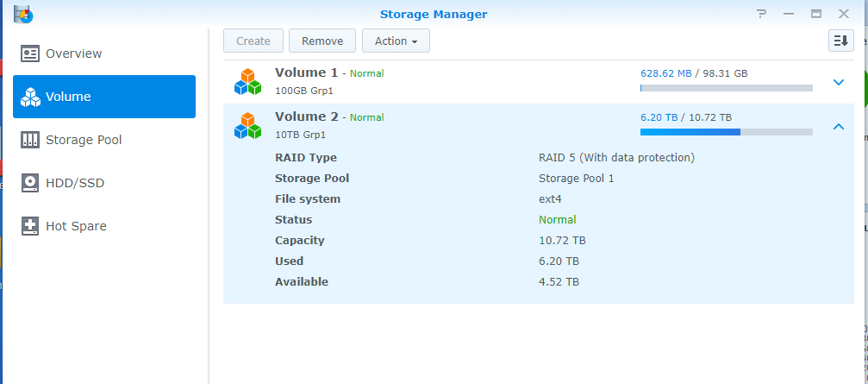Image resolution: width=868 pixels, height=384 pixels.
Task: Click the Volume cubes icon in sidebar
Action: (x=30, y=97)
